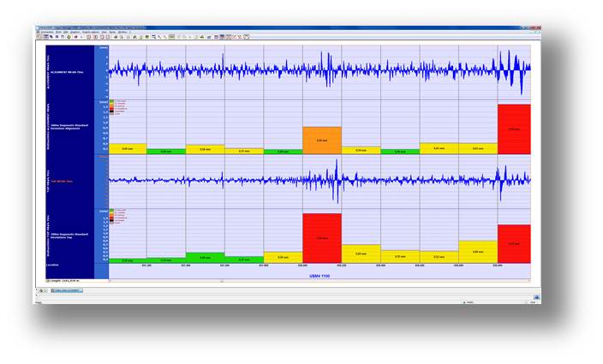
Task: Click the green circular icon in the toolbar
Action: coord(69,37)
